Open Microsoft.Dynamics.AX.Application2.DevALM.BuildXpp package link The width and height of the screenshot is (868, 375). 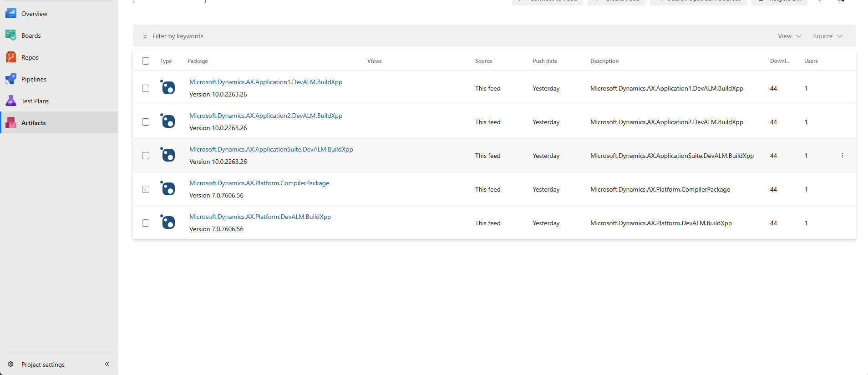tap(266, 116)
